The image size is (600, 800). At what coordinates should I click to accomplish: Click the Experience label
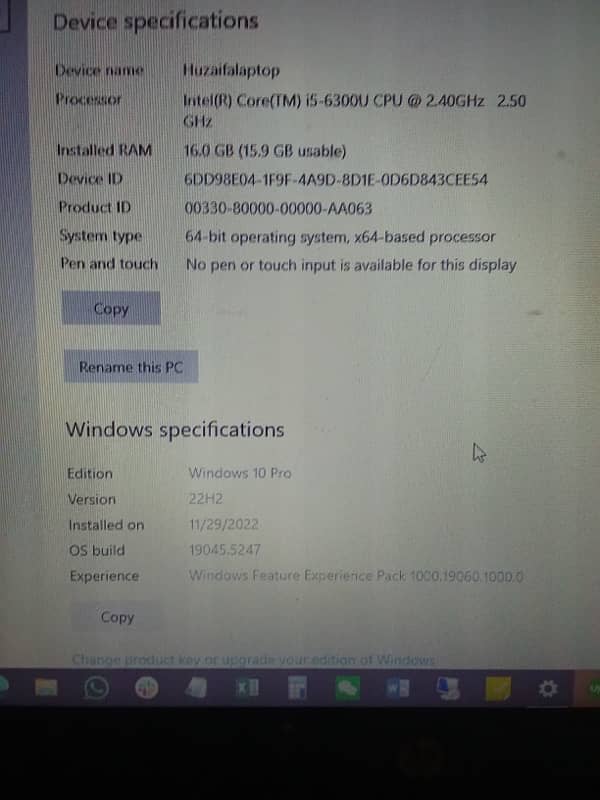(104, 576)
